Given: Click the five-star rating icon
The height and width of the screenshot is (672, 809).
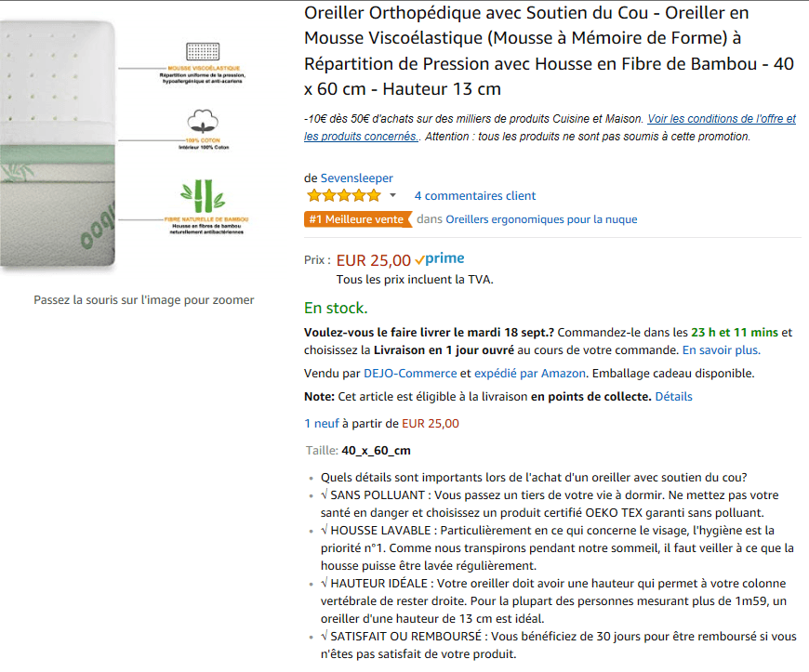Looking at the screenshot, I should (343, 195).
